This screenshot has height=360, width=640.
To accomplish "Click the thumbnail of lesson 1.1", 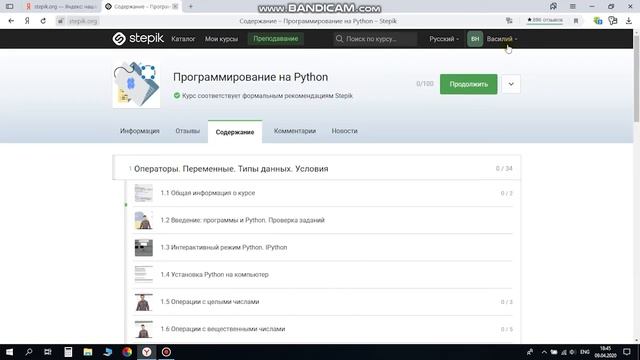I will coord(144,193).
